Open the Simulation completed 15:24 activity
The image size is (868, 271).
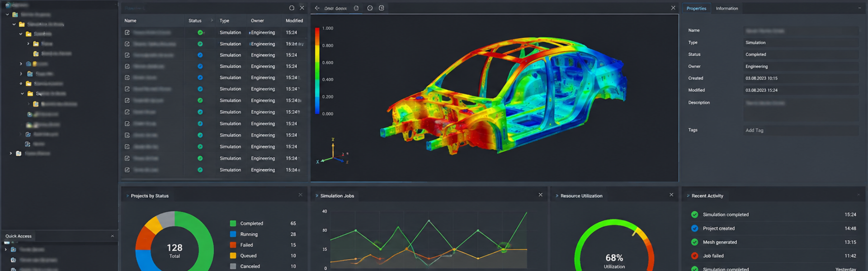point(774,215)
